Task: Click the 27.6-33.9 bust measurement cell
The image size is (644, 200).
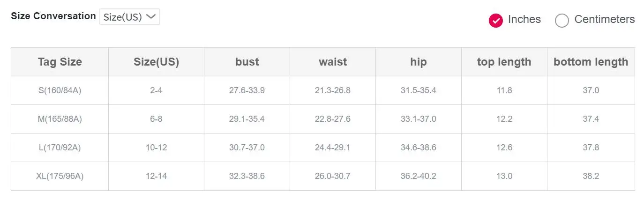Action: point(247,90)
